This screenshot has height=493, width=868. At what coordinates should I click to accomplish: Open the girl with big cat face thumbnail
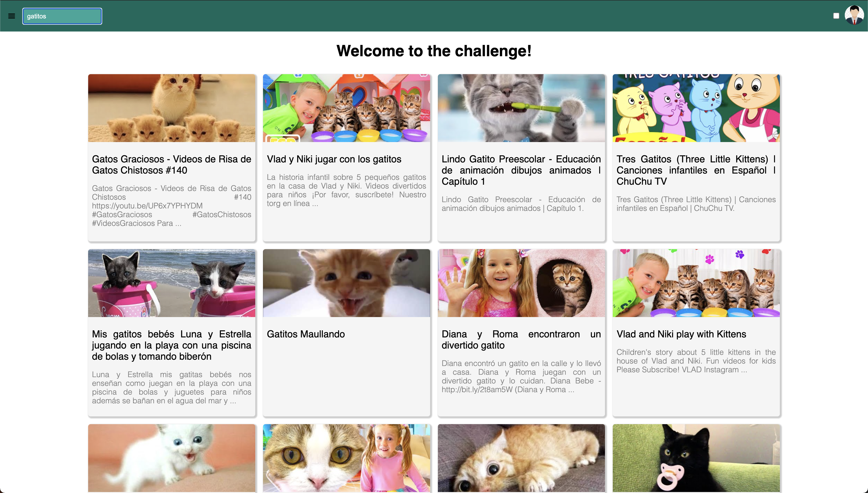346,458
